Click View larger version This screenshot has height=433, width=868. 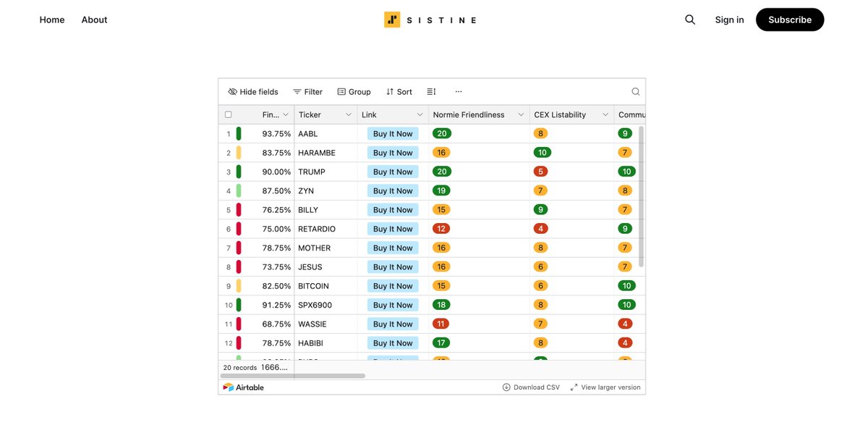click(x=605, y=387)
